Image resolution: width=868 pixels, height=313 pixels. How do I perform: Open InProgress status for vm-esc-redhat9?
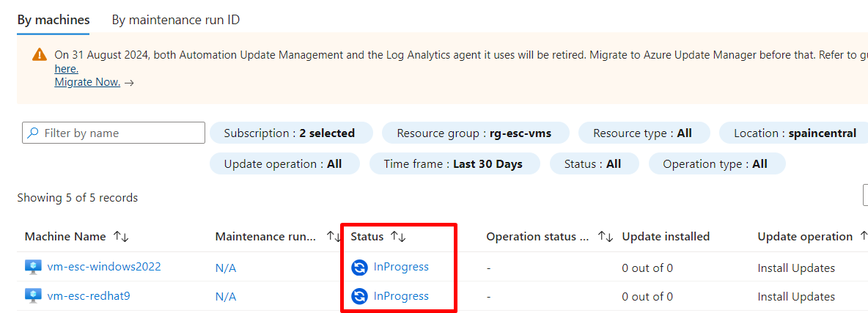(401, 296)
